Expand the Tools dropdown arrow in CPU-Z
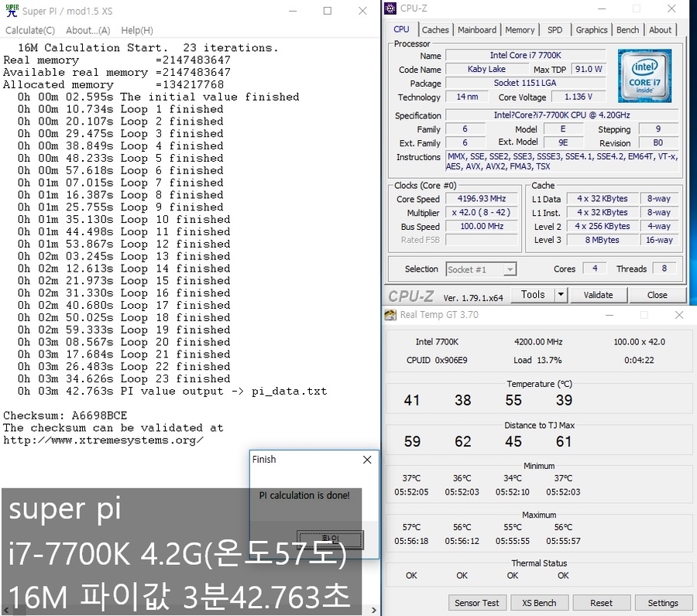The image size is (697, 616). point(561,294)
